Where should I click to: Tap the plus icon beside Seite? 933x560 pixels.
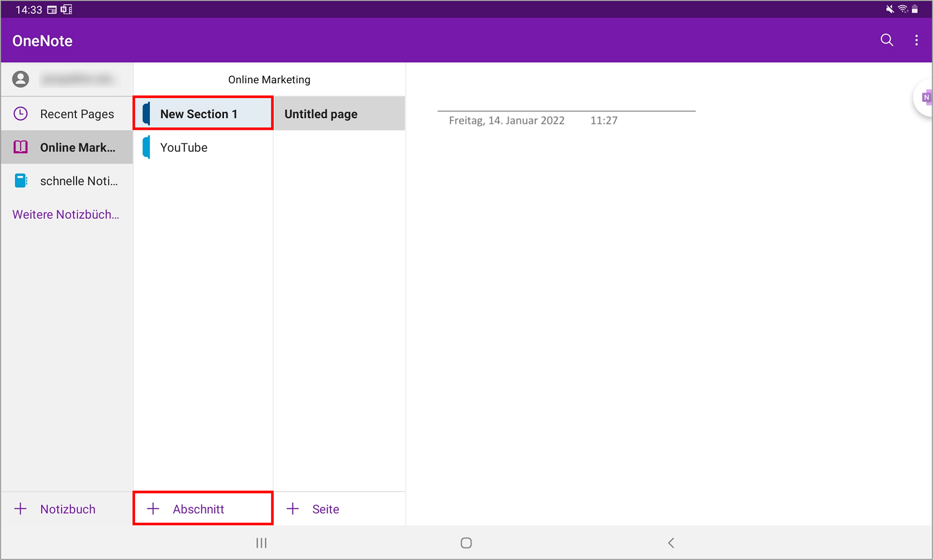[293, 509]
